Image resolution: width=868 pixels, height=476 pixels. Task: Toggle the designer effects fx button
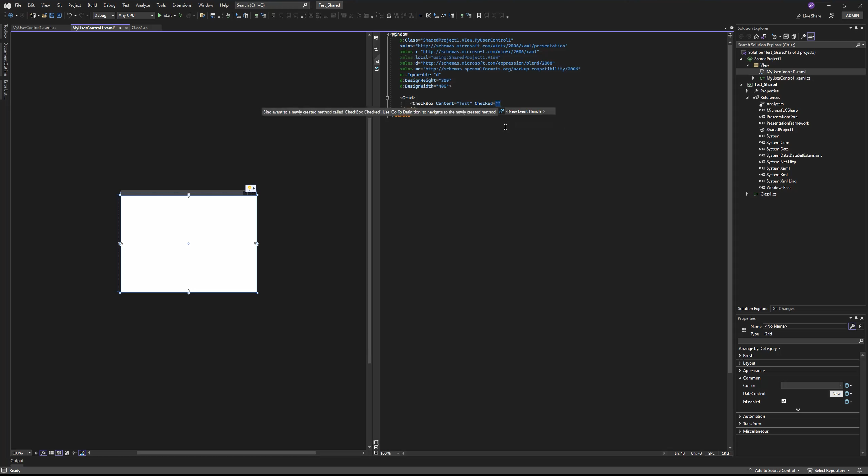click(x=43, y=453)
